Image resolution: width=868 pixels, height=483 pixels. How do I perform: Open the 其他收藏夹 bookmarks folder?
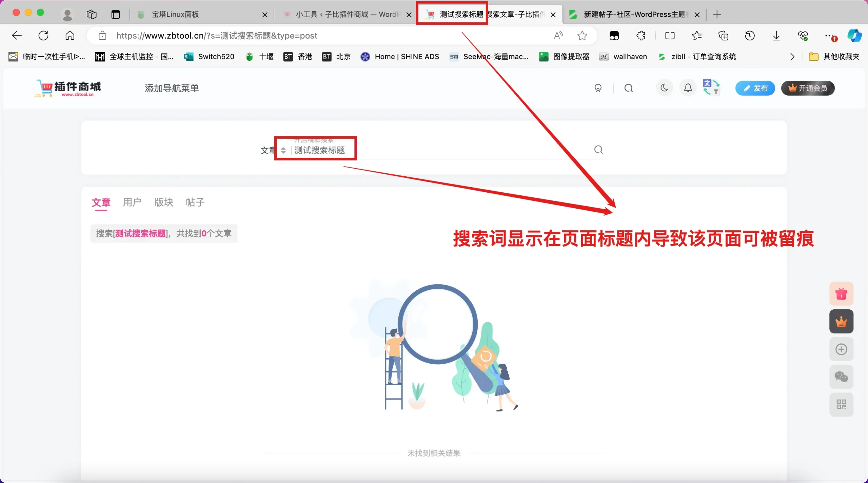click(834, 57)
